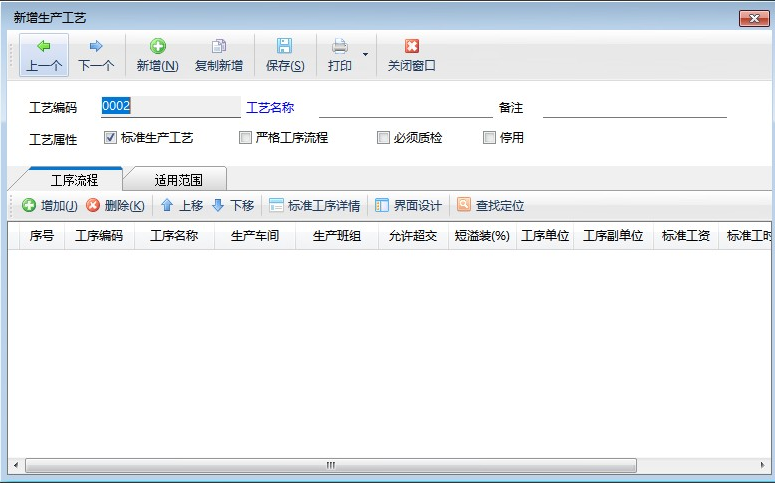776x483 pixels.
Task: Select the 工序流程 tab
Action: tap(74, 181)
